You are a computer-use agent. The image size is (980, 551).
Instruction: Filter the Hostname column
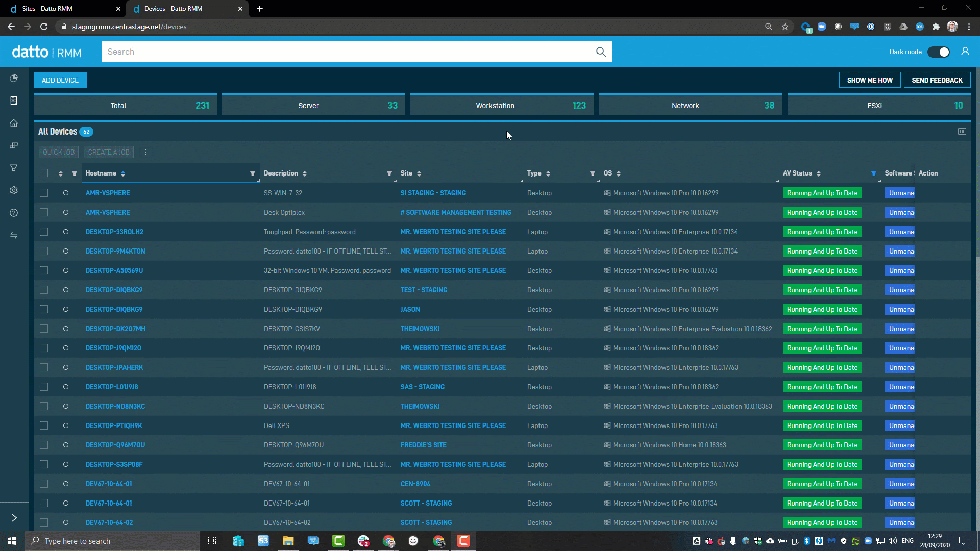tap(252, 173)
